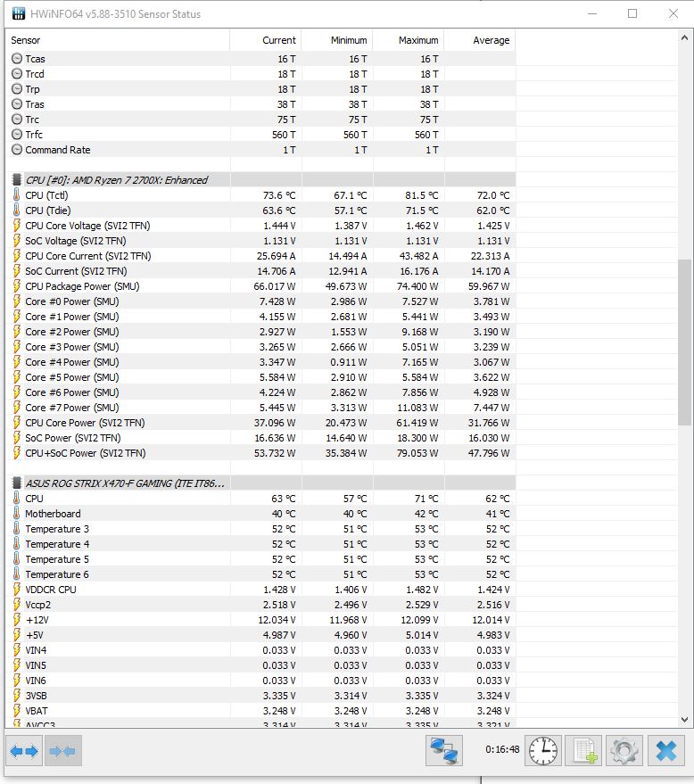This screenshot has width=694, height=784.
Task: Select the SoC Voltage (SVI2 TFN) row
Action: [260, 241]
